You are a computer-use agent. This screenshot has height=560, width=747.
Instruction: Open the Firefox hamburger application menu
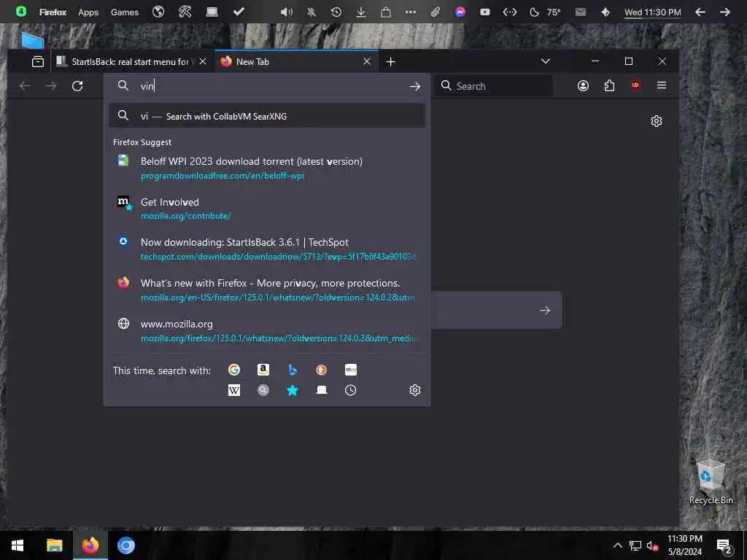(x=661, y=86)
